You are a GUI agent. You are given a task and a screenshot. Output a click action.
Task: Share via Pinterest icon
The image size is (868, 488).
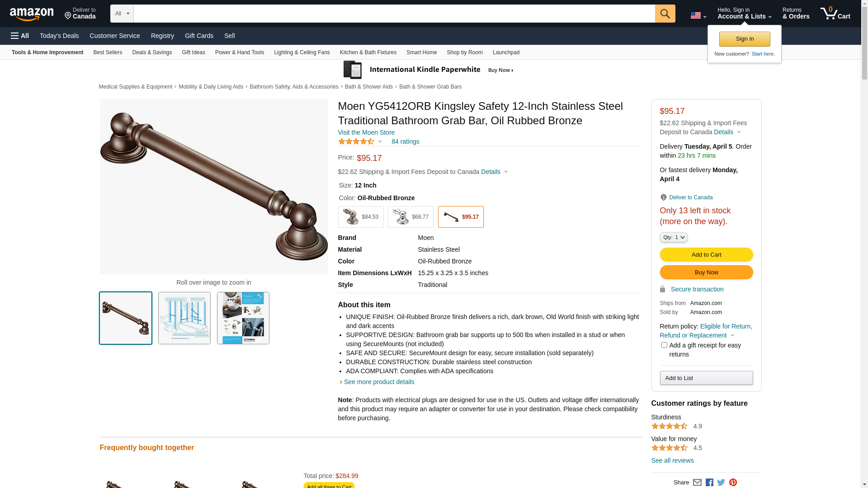click(x=733, y=483)
